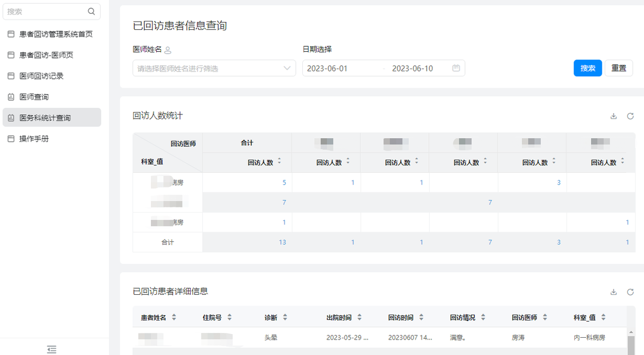Open 患者回访管理系统首页 menu item
This screenshot has height=355, width=644.
tap(55, 34)
